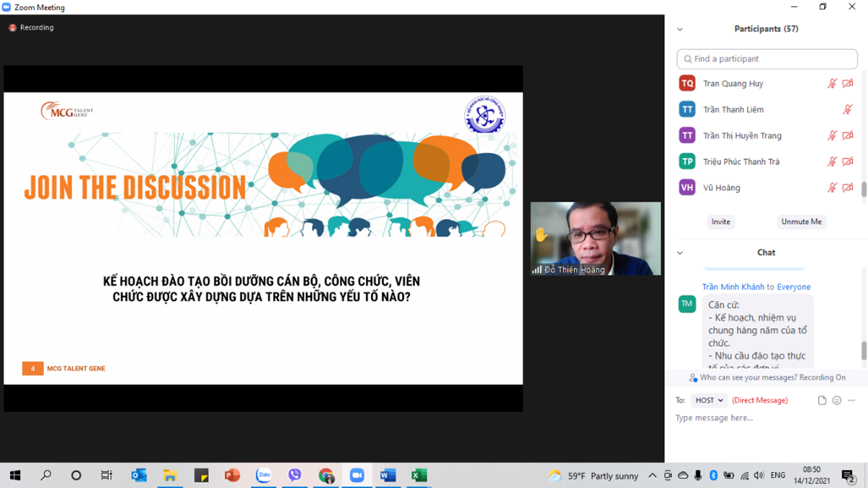Click the raised hand icon on the video tile
Screen dimensions: 868x488
tap(541, 234)
